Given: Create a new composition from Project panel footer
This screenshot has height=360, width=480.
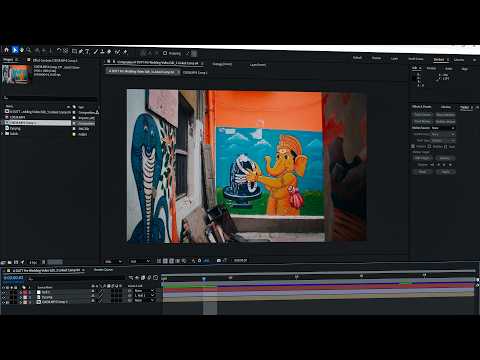Looking at the screenshot, I should click(16, 262).
